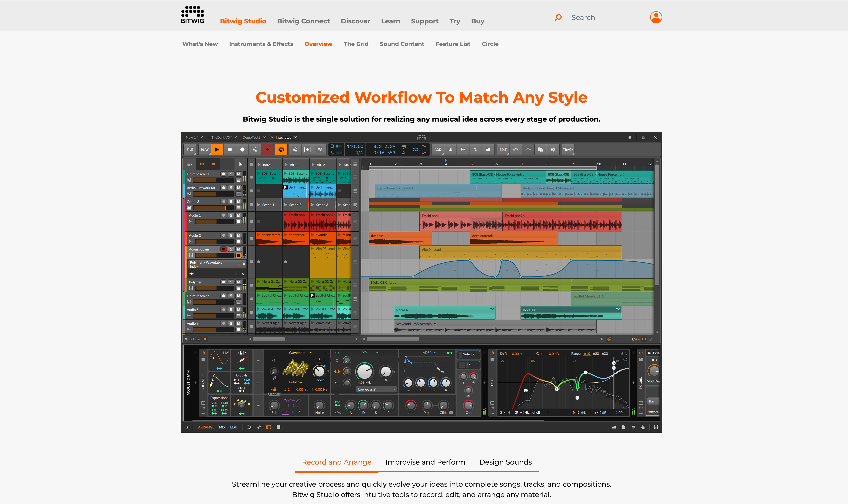Screen dimensions: 848x504
Task: Click the add audio track waveform icon
Action: (x=463, y=150)
